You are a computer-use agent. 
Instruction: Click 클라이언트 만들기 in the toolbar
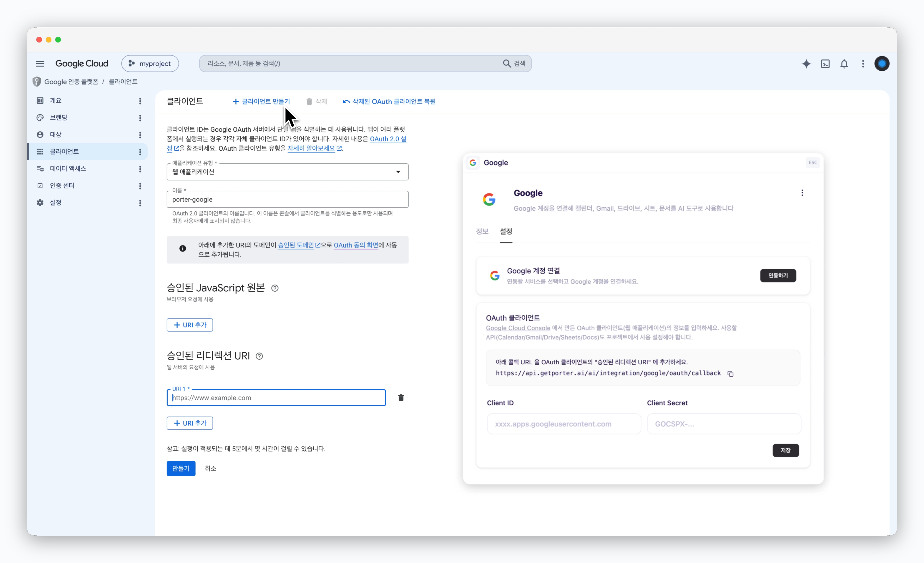tap(262, 102)
